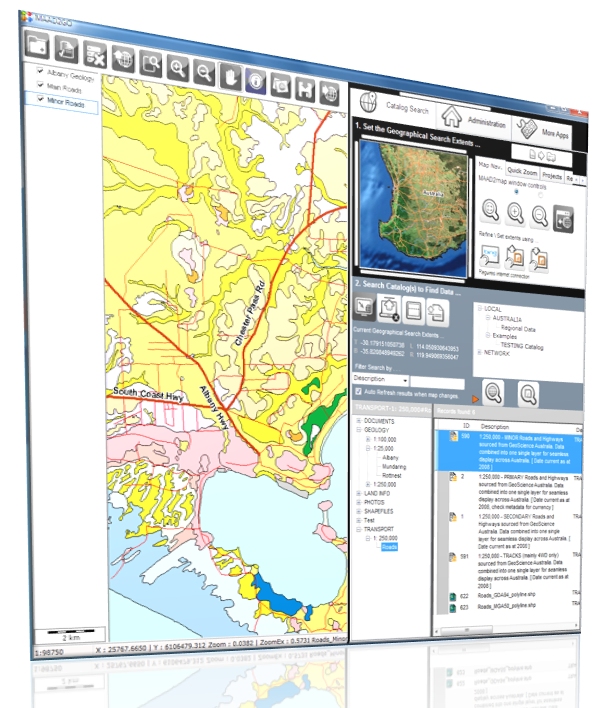Click the small file icons strip below More Apps
This screenshot has height=708, width=600.
(542, 156)
